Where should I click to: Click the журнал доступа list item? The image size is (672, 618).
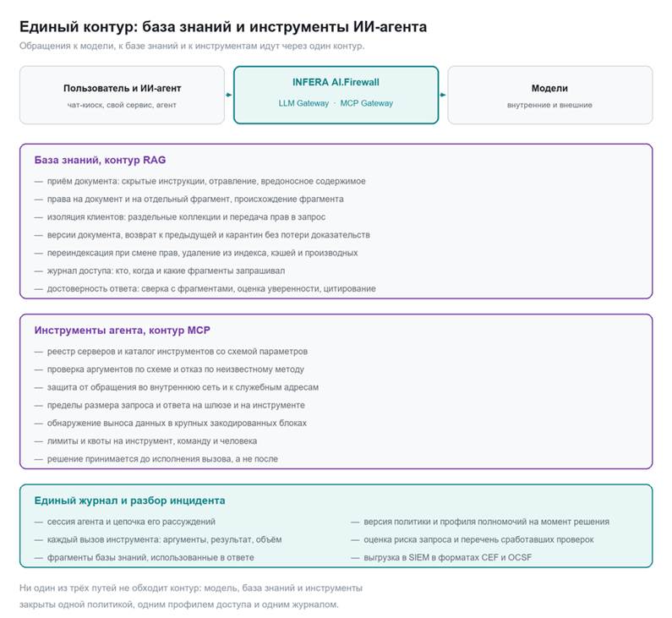(160, 271)
